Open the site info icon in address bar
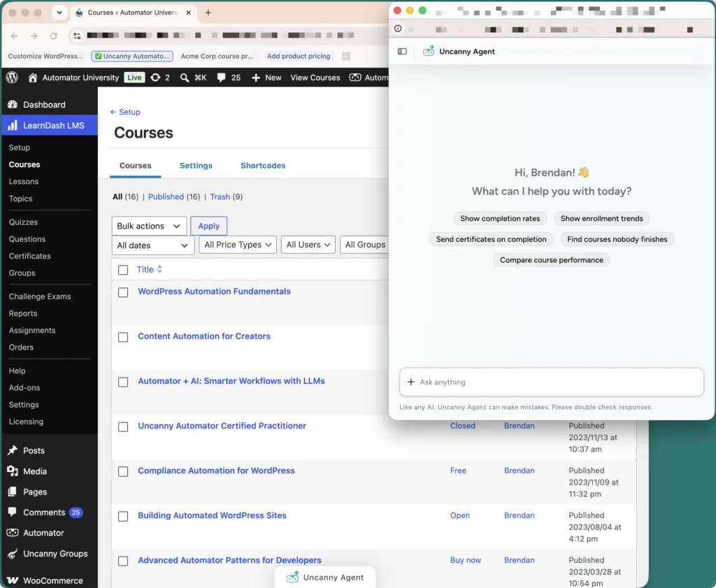This screenshot has width=716, height=588. point(77,36)
